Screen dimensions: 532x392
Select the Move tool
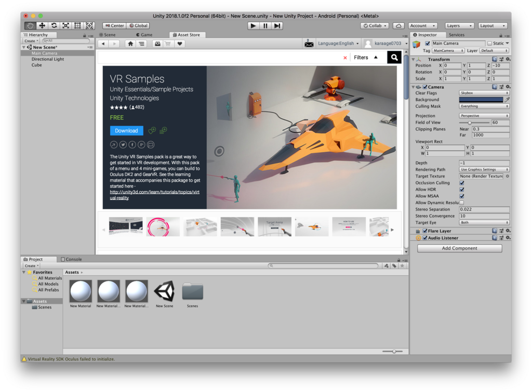click(42, 25)
